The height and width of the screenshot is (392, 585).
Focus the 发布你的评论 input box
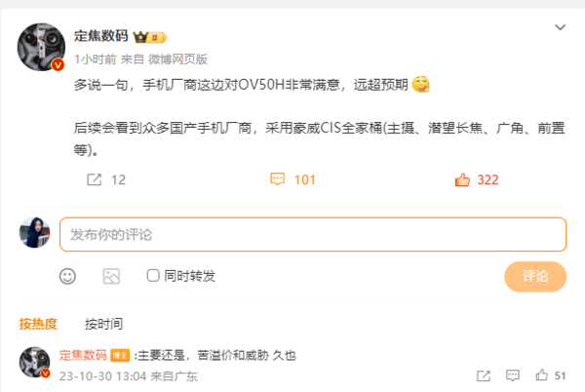pyautogui.click(x=313, y=234)
